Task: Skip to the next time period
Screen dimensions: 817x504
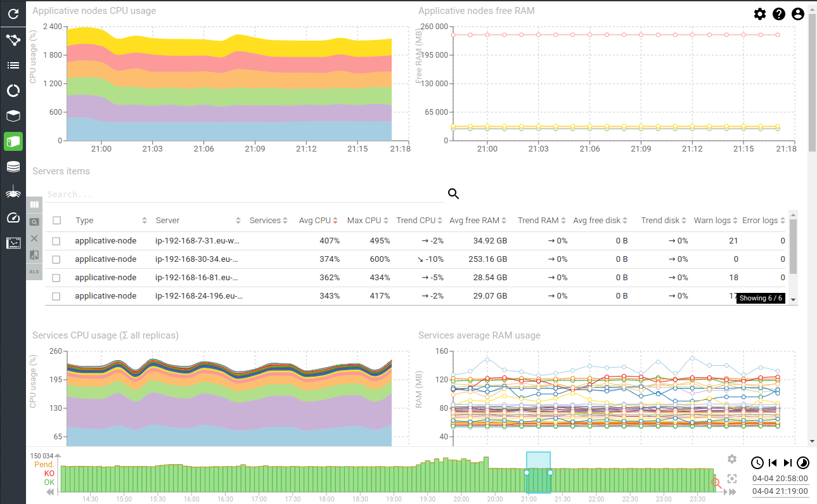Action: pyautogui.click(x=788, y=463)
